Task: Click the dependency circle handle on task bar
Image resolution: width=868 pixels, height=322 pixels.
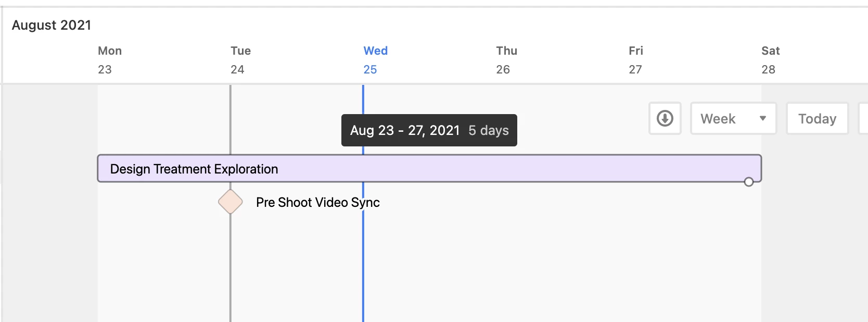Action: tap(748, 182)
